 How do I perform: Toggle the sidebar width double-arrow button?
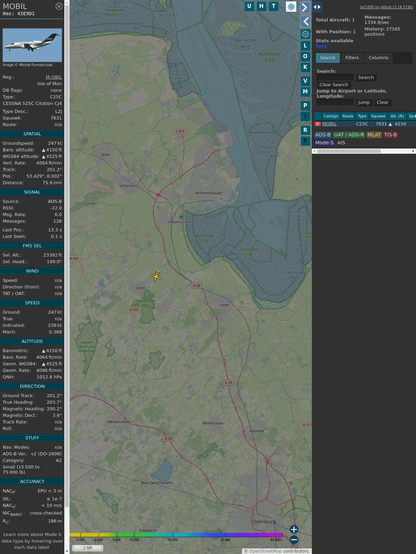pos(317,7)
